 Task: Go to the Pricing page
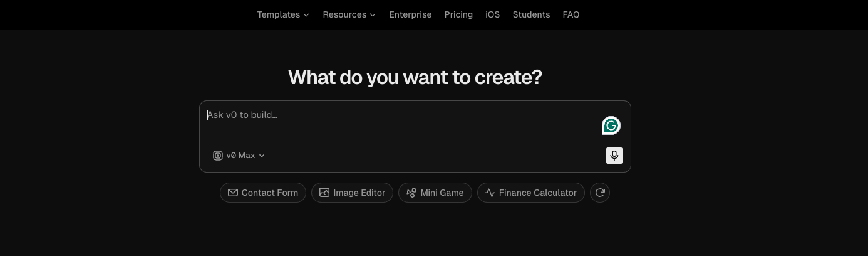click(458, 14)
